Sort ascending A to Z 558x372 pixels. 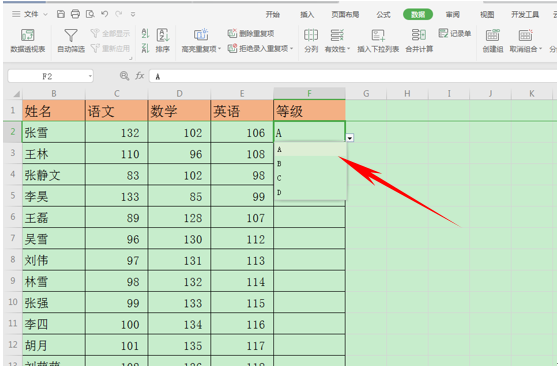pos(145,33)
